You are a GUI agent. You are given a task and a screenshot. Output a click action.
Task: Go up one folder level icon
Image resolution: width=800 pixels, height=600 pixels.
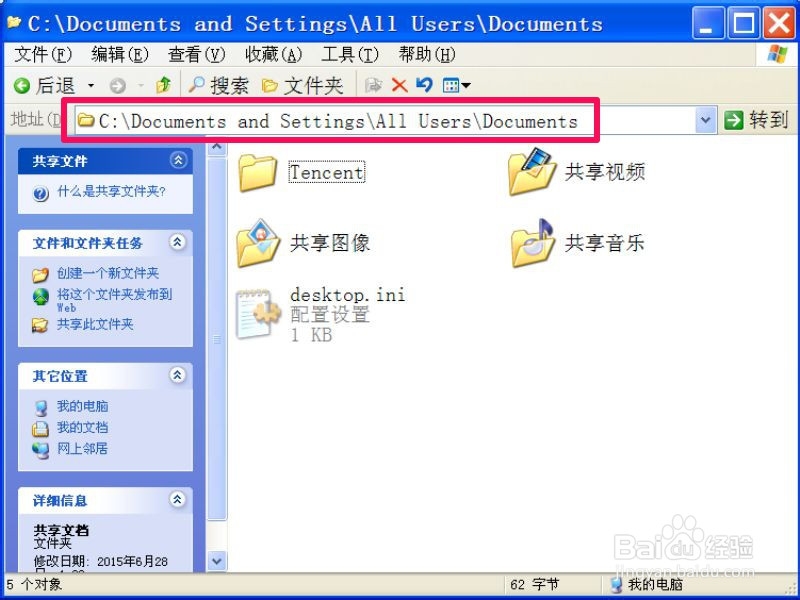coord(164,85)
